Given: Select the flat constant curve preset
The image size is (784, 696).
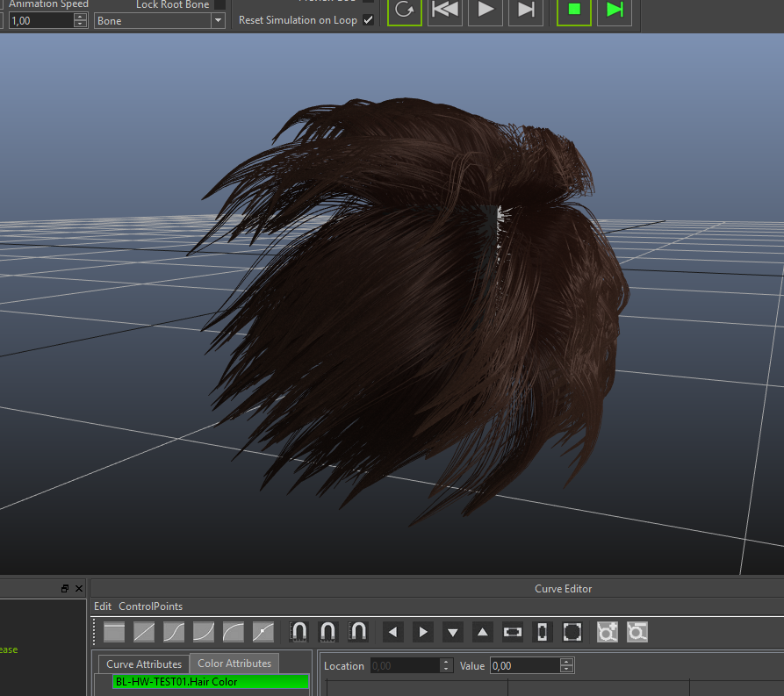Looking at the screenshot, I should (113, 631).
